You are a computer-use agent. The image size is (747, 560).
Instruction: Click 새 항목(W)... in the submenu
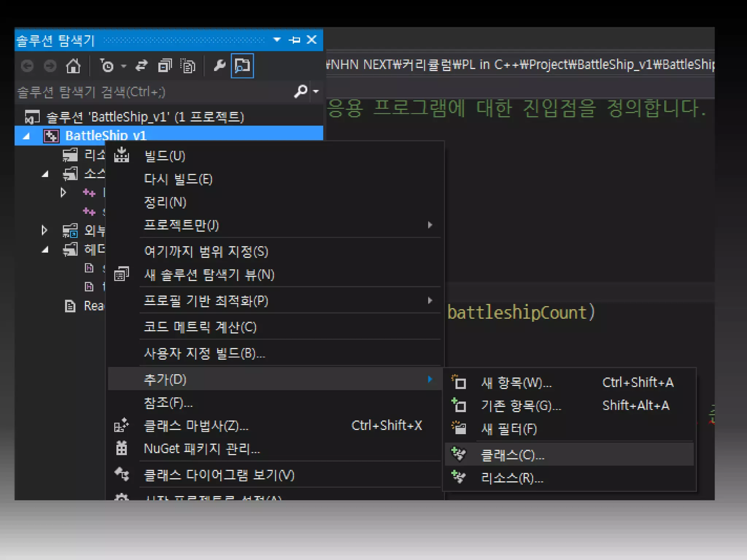[516, 383]
